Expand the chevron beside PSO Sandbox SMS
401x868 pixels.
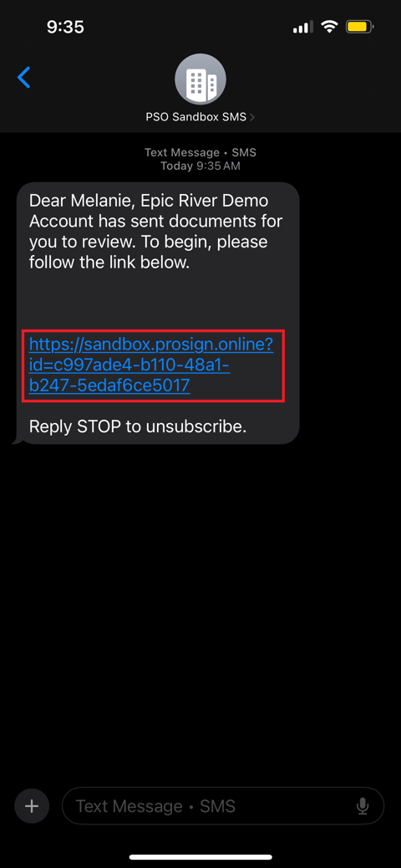(253, 117)
